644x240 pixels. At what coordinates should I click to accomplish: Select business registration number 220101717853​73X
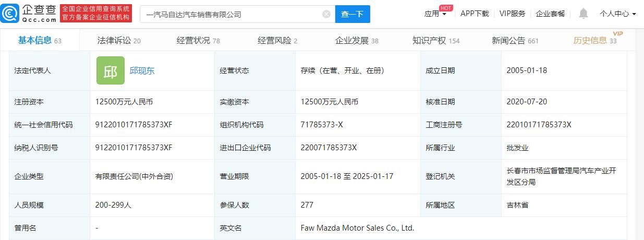click(539, 125)
